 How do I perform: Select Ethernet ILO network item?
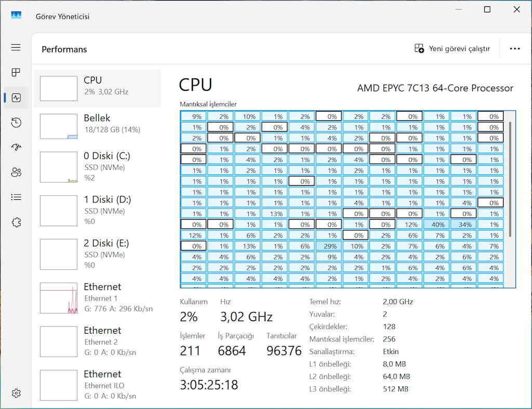97,385
